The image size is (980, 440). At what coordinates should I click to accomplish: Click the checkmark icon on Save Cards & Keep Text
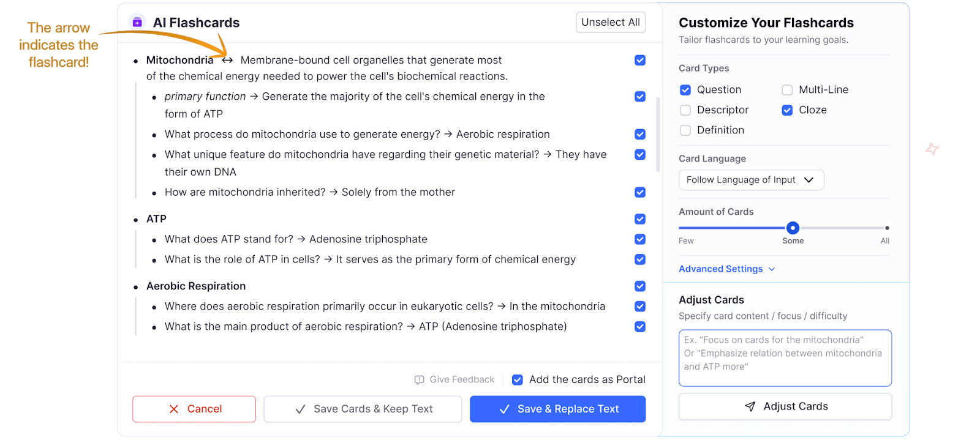(x=300, y=409)
